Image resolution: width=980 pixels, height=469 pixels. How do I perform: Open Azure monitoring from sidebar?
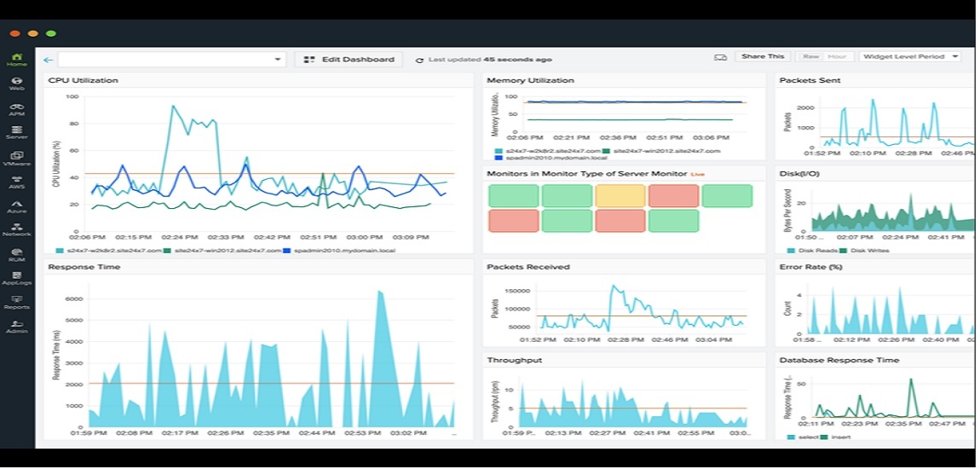point(17,206)
